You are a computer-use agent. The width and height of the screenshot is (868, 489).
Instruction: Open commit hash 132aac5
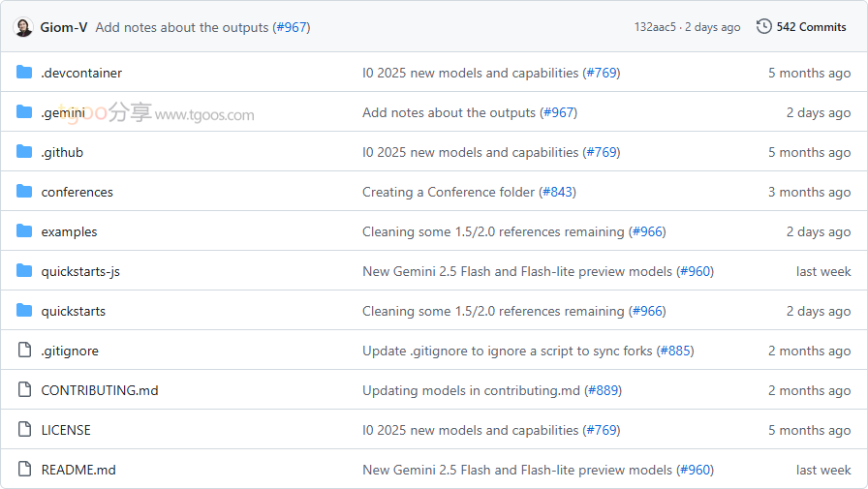tap(655, 27)
